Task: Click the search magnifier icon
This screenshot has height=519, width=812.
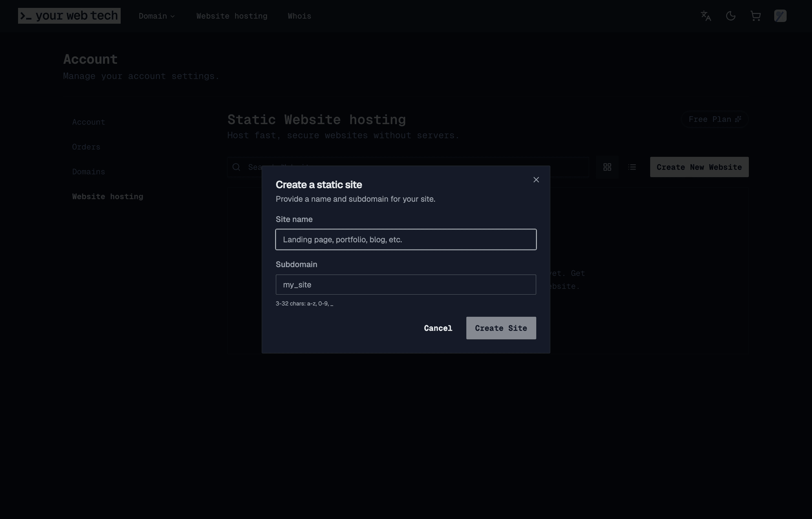Action: click(236, 167)
